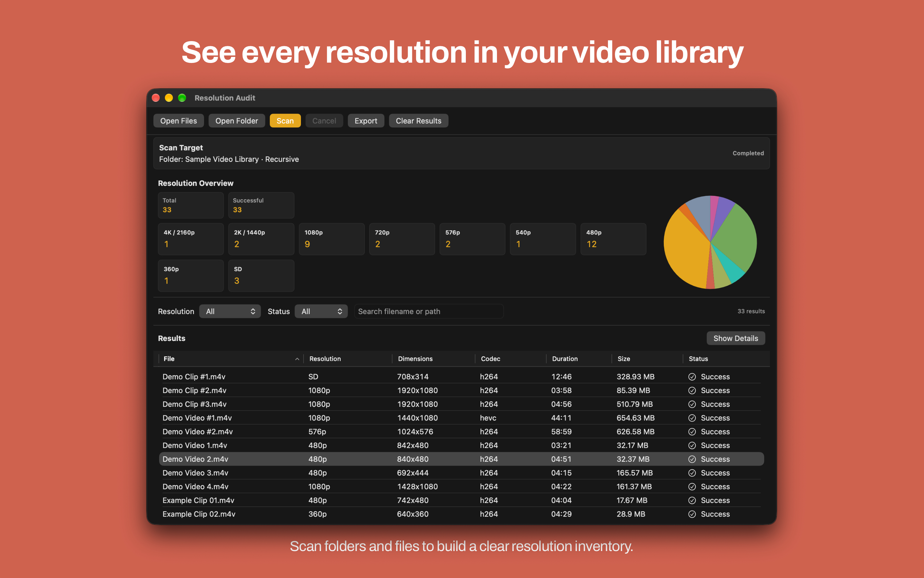Select the row Example Clip 01.m4v
This screenshot has height=578, width=924.
tap(461, 500)
